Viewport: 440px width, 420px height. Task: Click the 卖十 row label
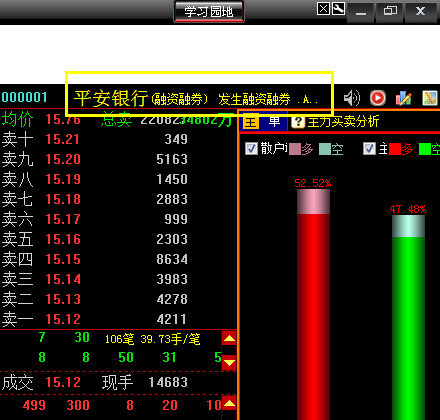[x=17, y=139]
